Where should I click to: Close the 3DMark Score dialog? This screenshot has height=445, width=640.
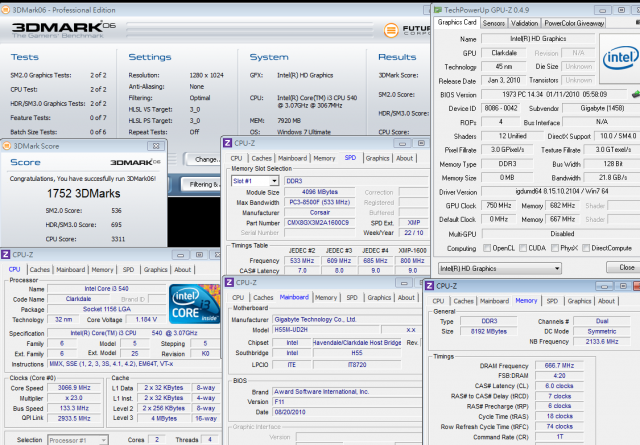tap(156, 146)
